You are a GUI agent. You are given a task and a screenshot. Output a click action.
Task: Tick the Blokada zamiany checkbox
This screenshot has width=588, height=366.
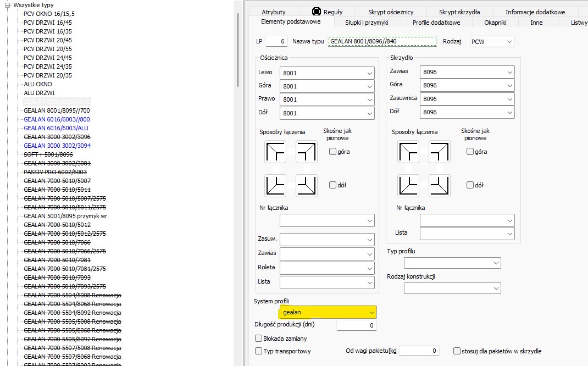point(258,339)
